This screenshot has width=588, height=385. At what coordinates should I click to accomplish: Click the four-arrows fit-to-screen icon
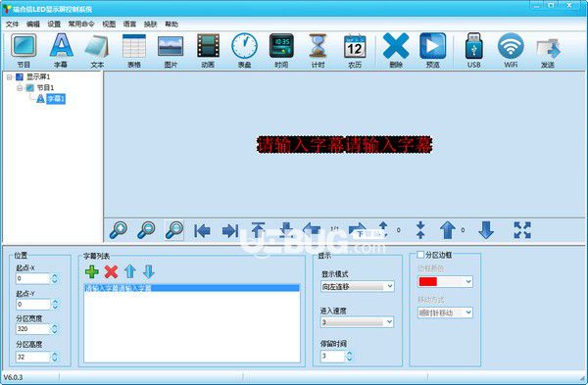[522, 230]
